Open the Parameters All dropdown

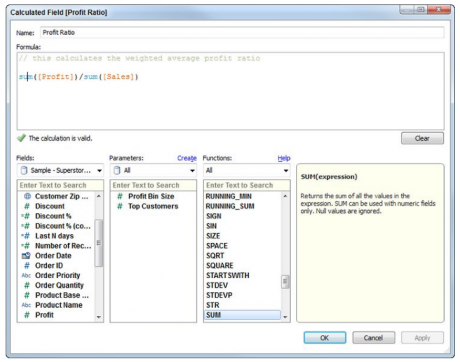[153, 170]
